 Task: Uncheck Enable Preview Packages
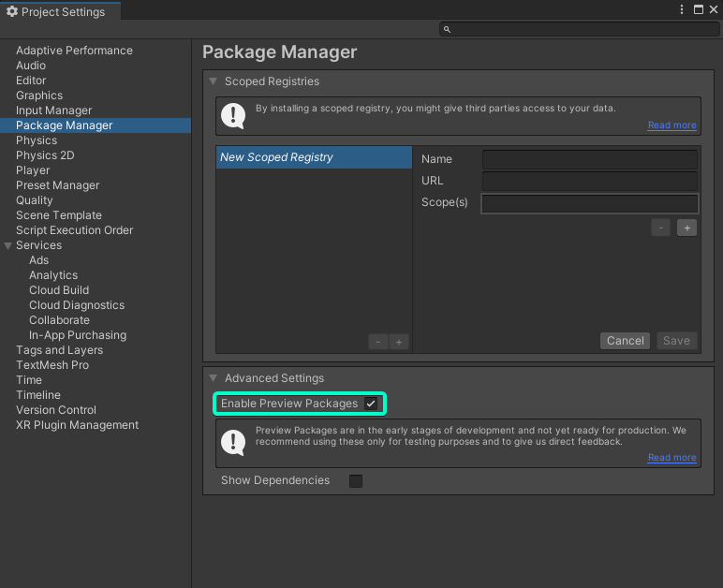[371, 404]
